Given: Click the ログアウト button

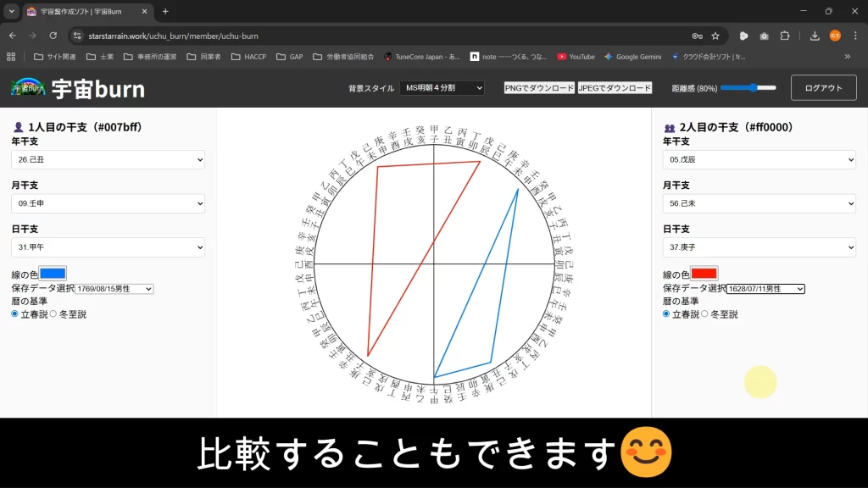Looking at the screenshot, I should coord(823,88).
